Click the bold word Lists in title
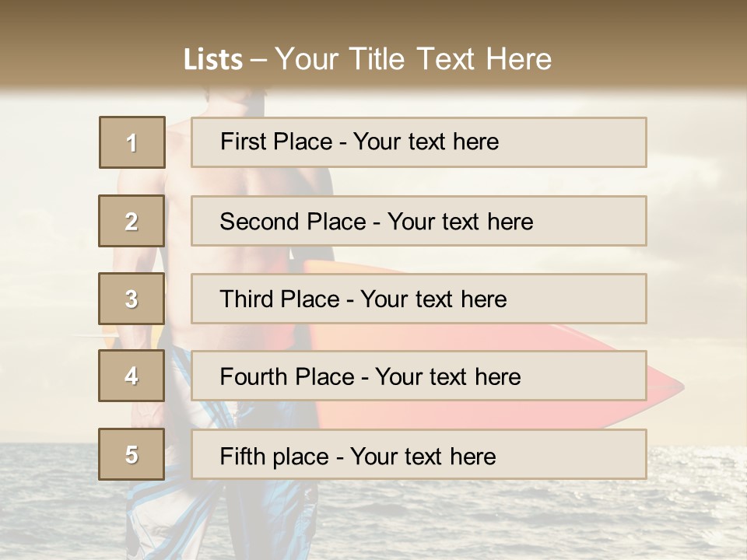 [213, 59]
